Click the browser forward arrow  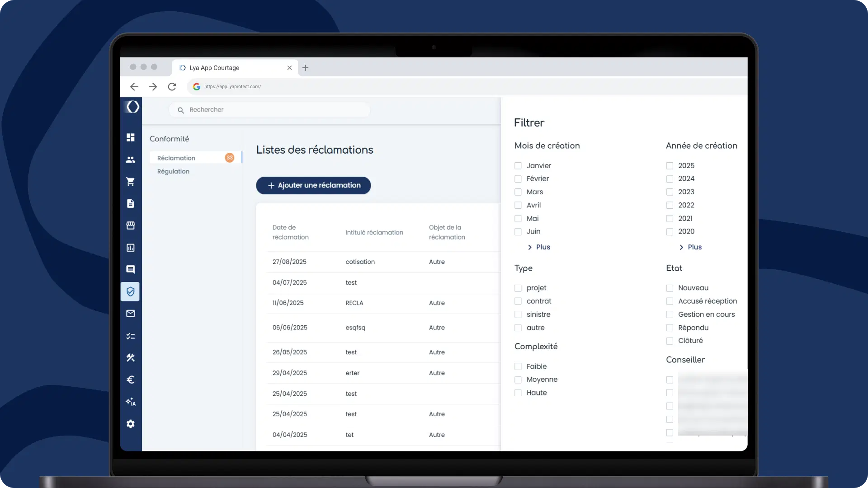tap(153, 87)
